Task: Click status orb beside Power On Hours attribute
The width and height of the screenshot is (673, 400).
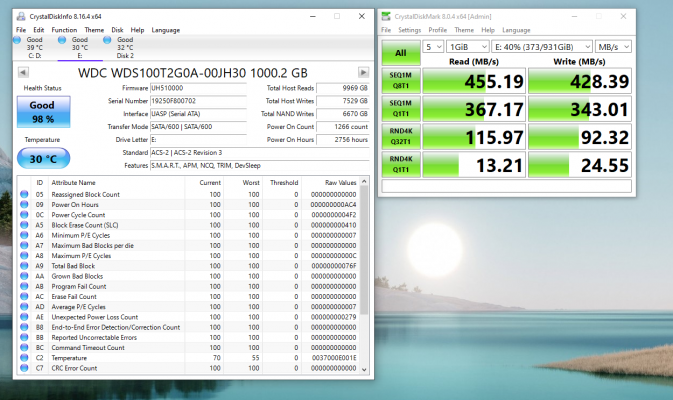Action: (x=24, y=205)
